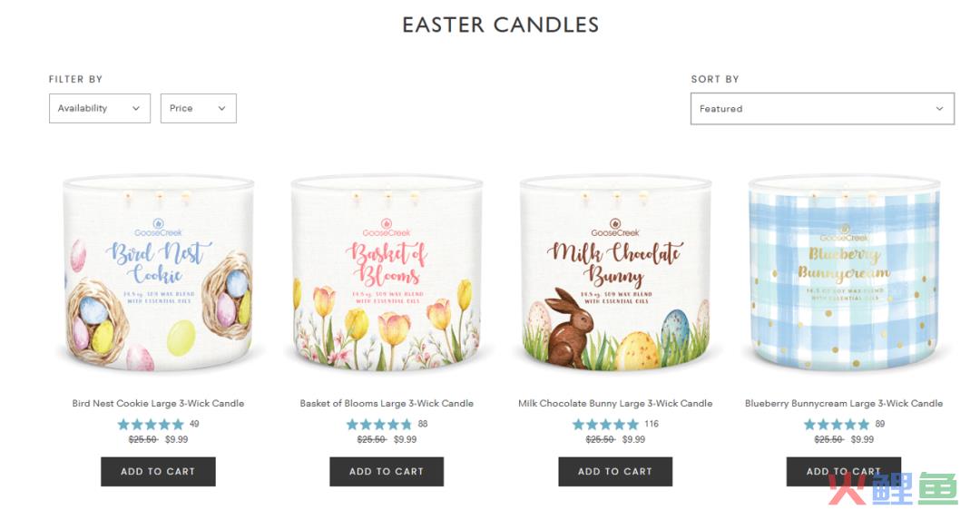
Task: Open Blueberry Bunnycream candle image
Action: click(843, 273)
